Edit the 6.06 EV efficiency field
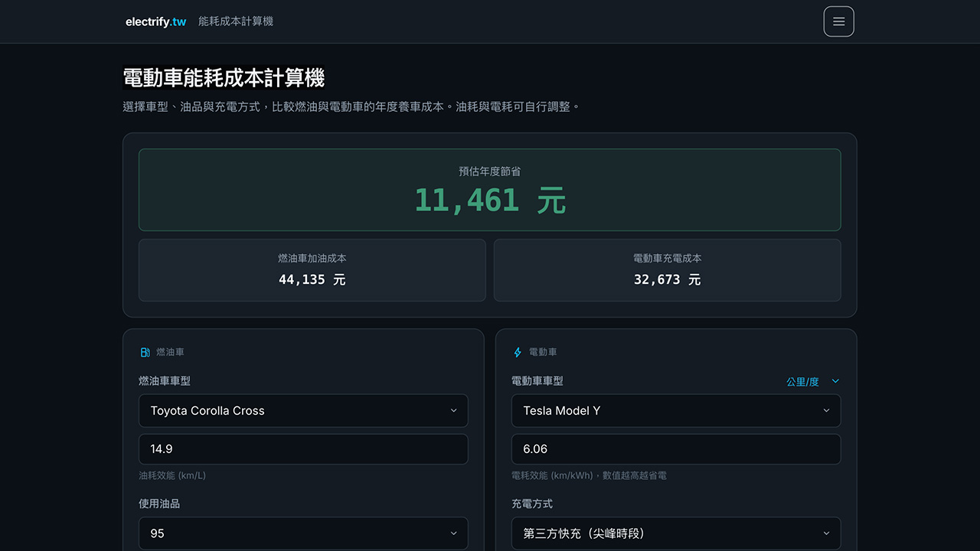Image resolution: width=980 pixels, height=551 pixels. (x=676, y=449)
